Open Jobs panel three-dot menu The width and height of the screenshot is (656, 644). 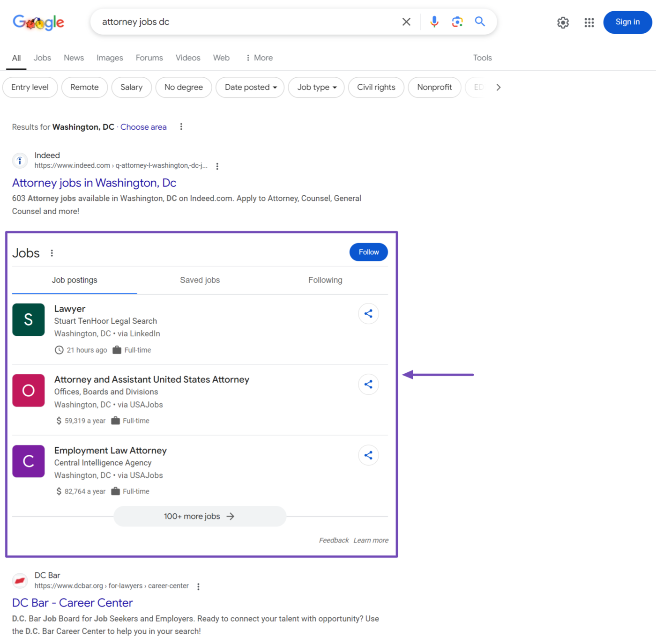tap(52, 253)
